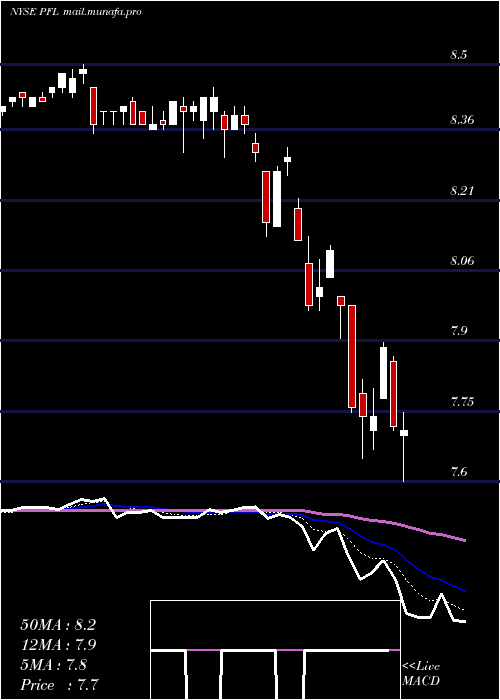Image resolution: width=500 pixels, height=700 pixels.
Task: Click the 12MA : 7.9 readout
Action: coord(58,645)
